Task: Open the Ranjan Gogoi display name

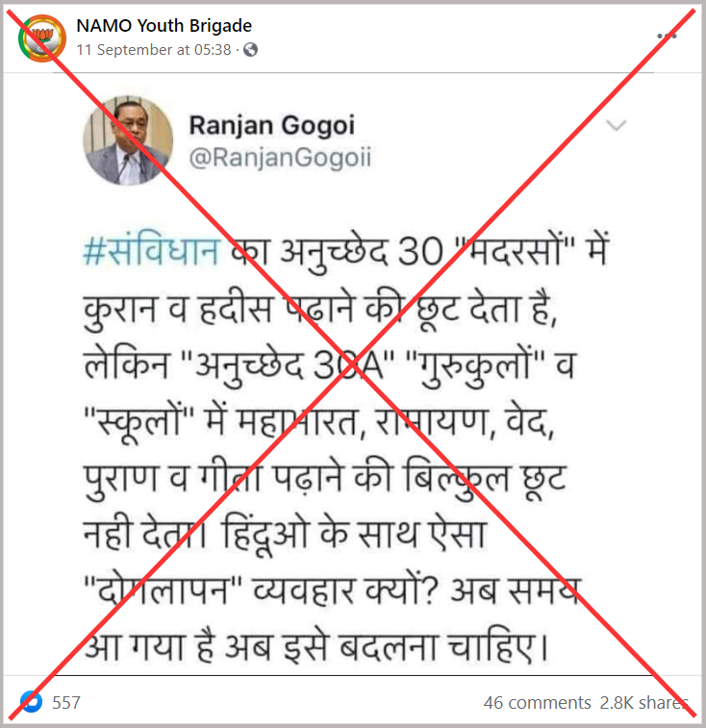Action: pos(271,125)
